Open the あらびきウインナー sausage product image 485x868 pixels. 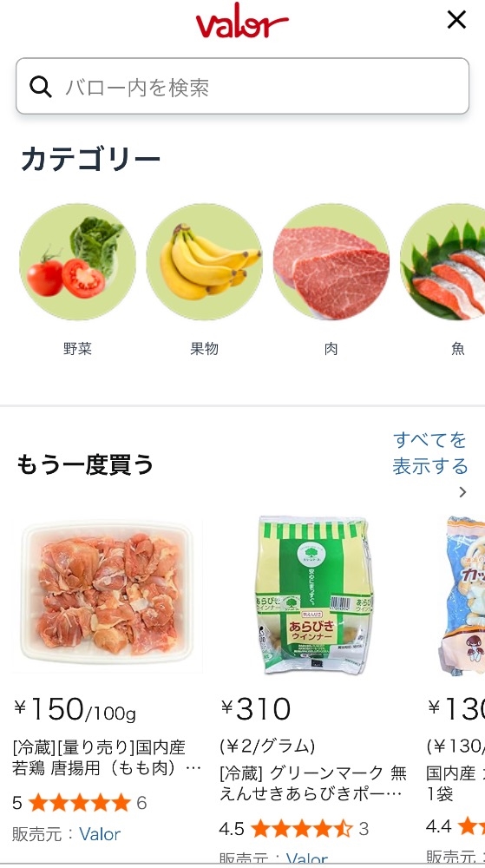click(x=313, y=595)
